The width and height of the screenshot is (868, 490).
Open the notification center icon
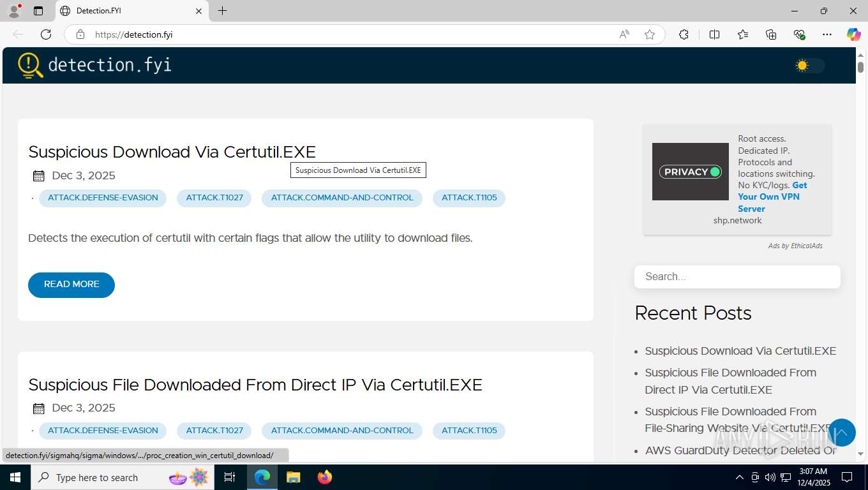[x=847, y=477]
